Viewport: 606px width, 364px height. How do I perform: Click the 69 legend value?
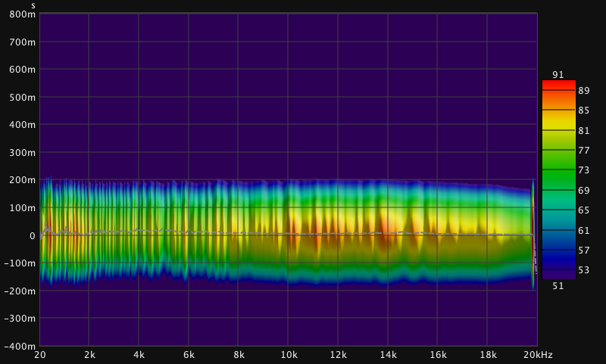click(x=584, y=190)
